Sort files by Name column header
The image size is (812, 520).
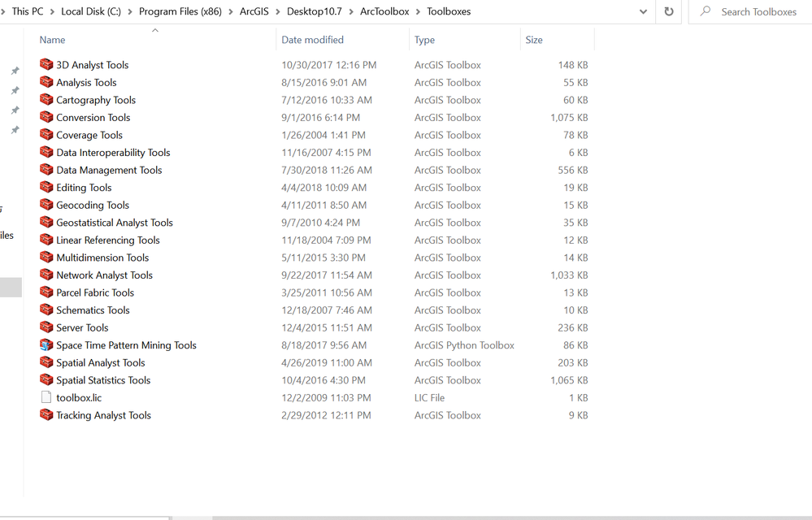tap(52, 40)
